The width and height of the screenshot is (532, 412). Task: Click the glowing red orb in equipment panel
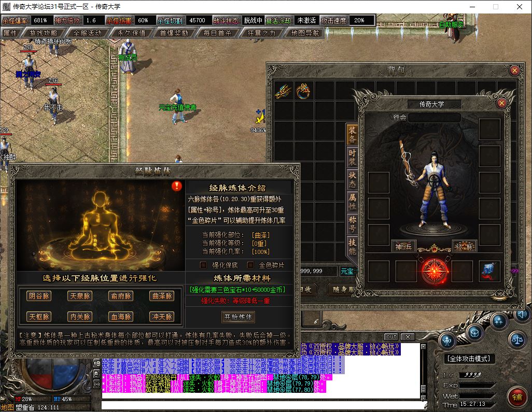pos(435,271)
